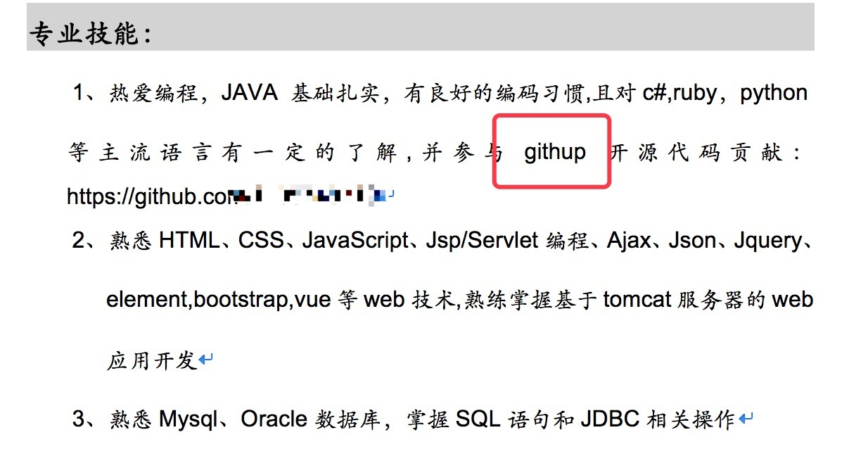Click the word JavaScript in item 2
The width and height of the screenshot is (868, 449).
(355, 241)
